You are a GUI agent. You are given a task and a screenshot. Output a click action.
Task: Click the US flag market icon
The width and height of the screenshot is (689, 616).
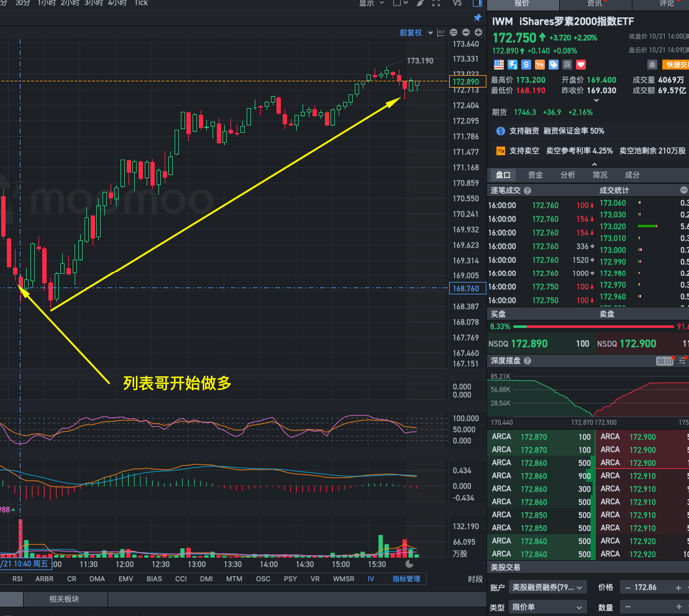point(499,65)
